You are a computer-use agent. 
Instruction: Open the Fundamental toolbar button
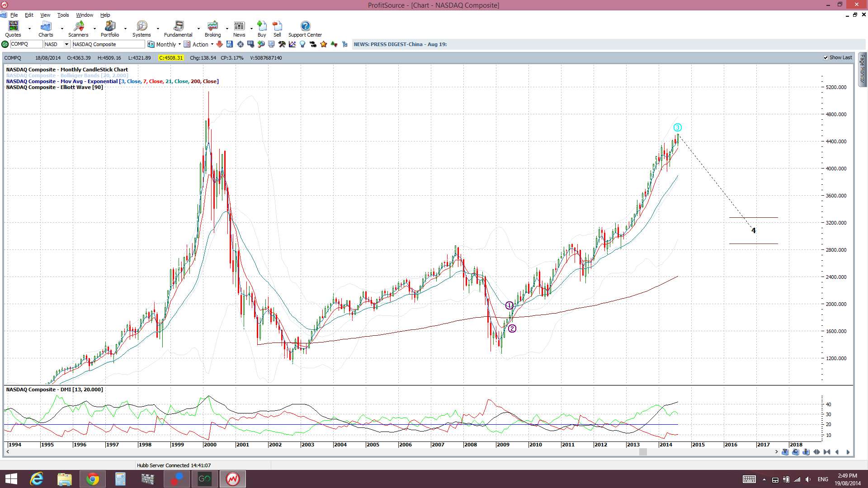click(x=178, y=29)
